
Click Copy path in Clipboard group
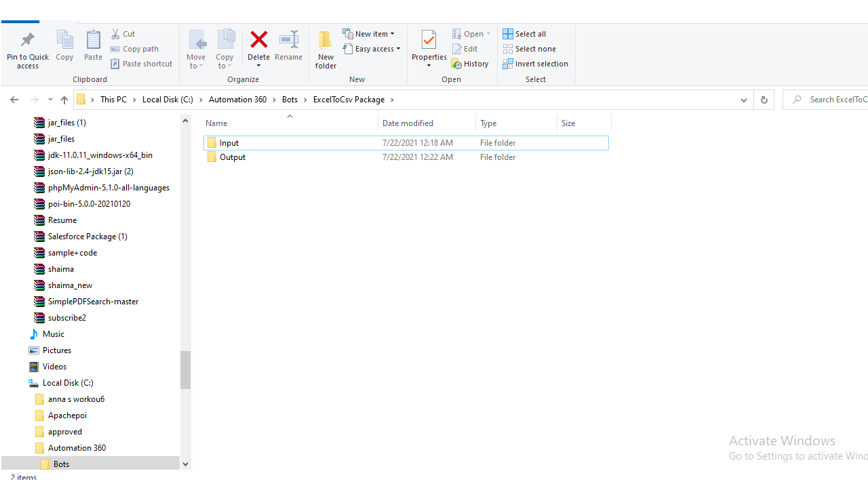135,49
